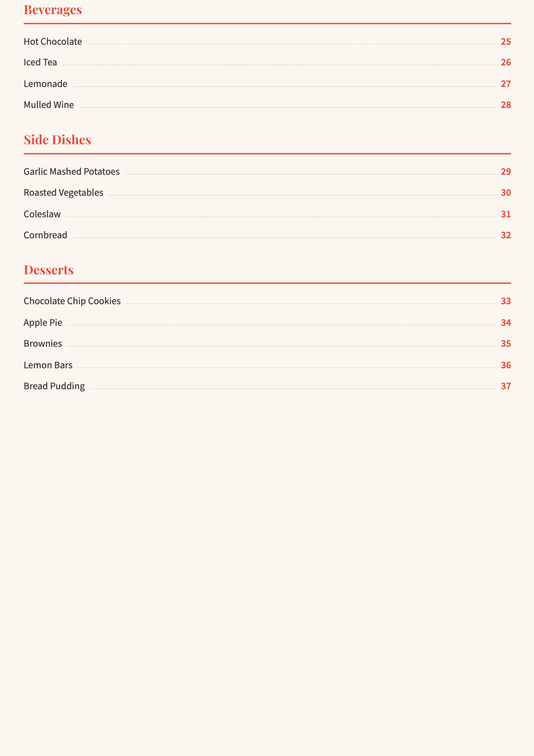Click page number 37

(x=506, y=387)
